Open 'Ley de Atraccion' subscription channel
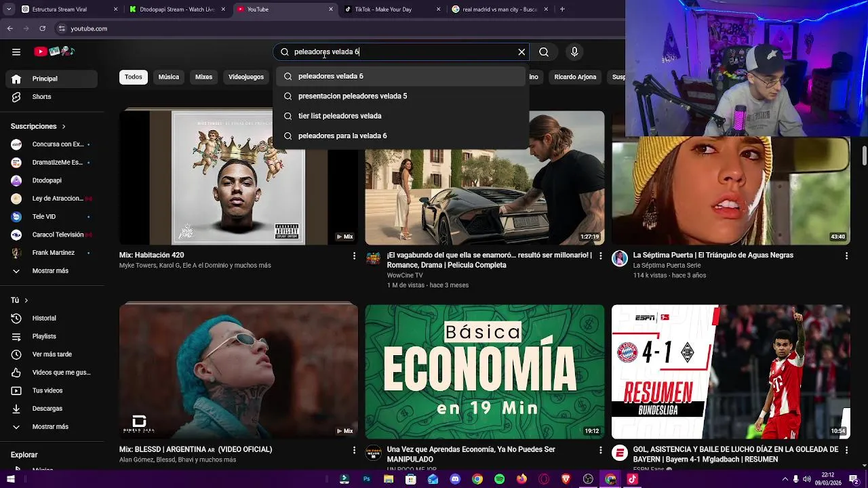 coord(52,199)
